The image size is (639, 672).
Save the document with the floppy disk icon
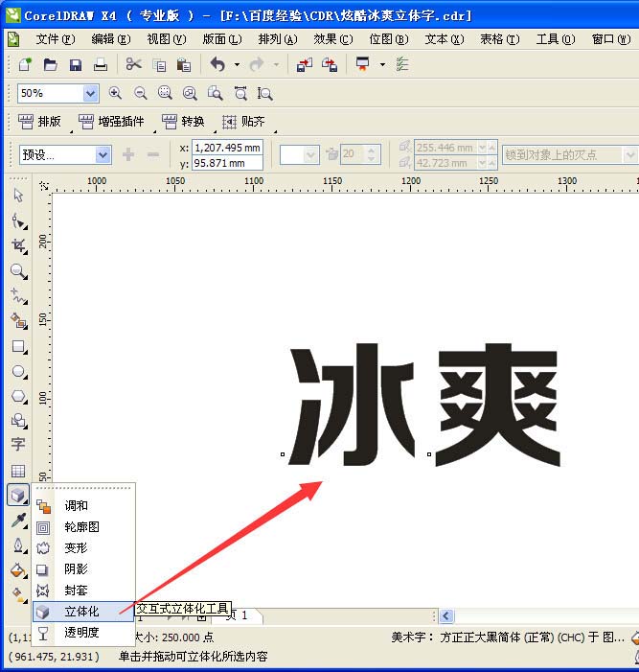76,65
